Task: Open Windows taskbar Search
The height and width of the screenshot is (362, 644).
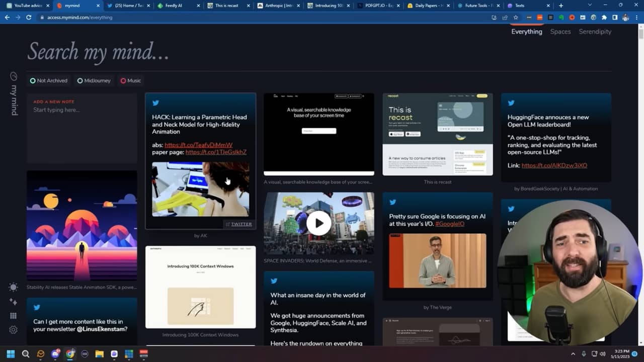Action: click(x=26, y=354)
